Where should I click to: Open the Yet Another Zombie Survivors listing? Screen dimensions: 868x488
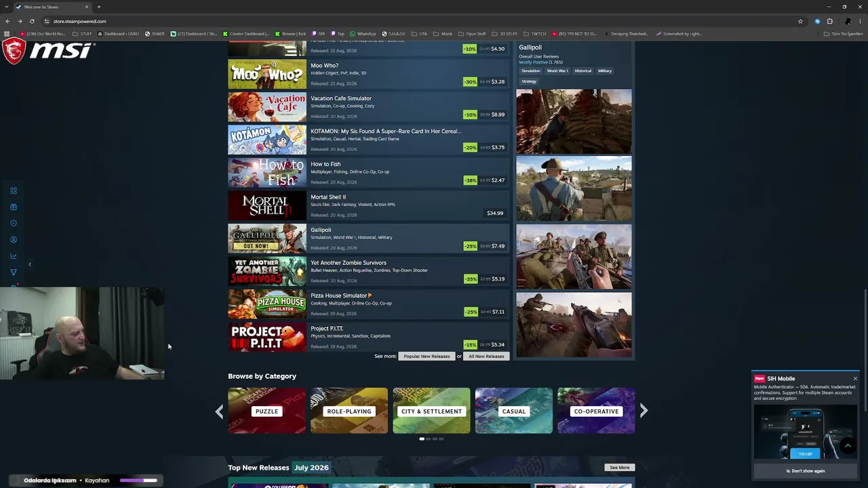[x=368, y=271]
